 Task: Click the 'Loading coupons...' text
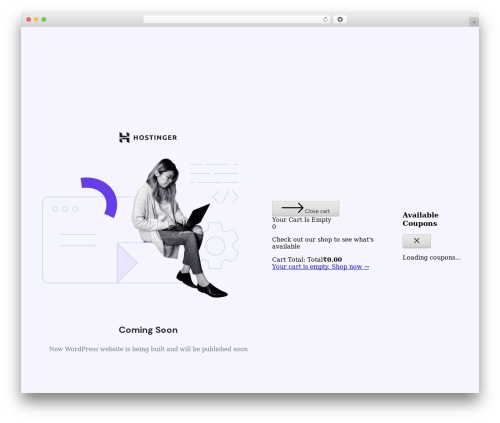pos(431,257)
